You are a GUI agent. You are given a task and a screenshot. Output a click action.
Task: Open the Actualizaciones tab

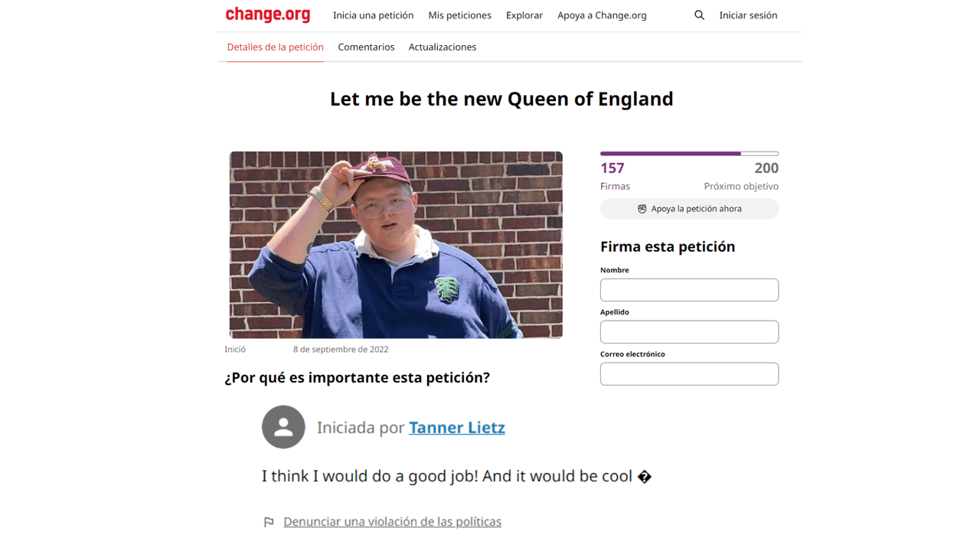[442, 47]
